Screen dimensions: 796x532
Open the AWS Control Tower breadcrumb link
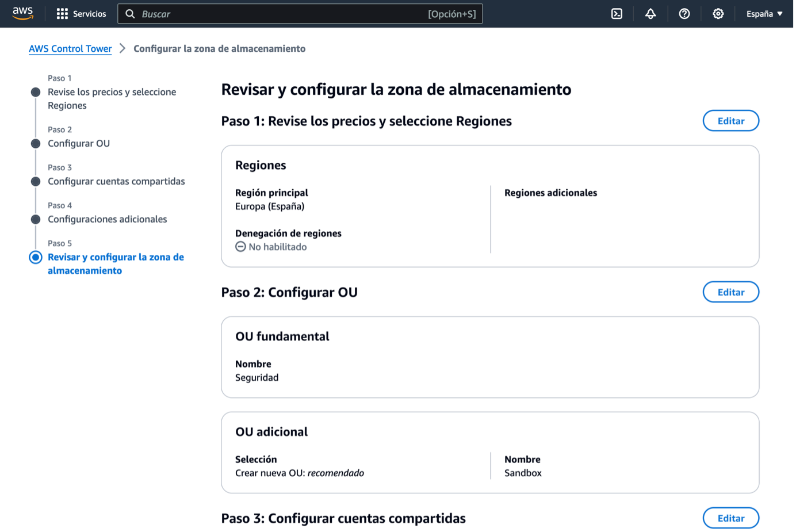tap(70, 48)
